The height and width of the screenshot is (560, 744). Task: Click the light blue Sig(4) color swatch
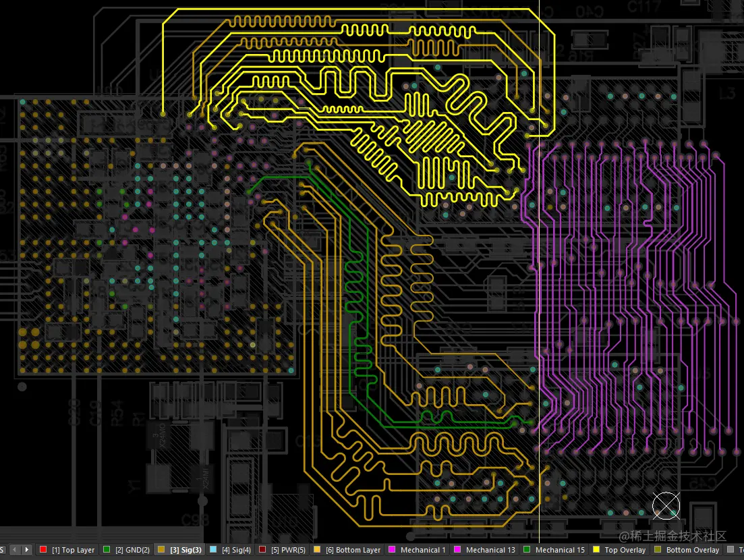click(x=214, y=550)
